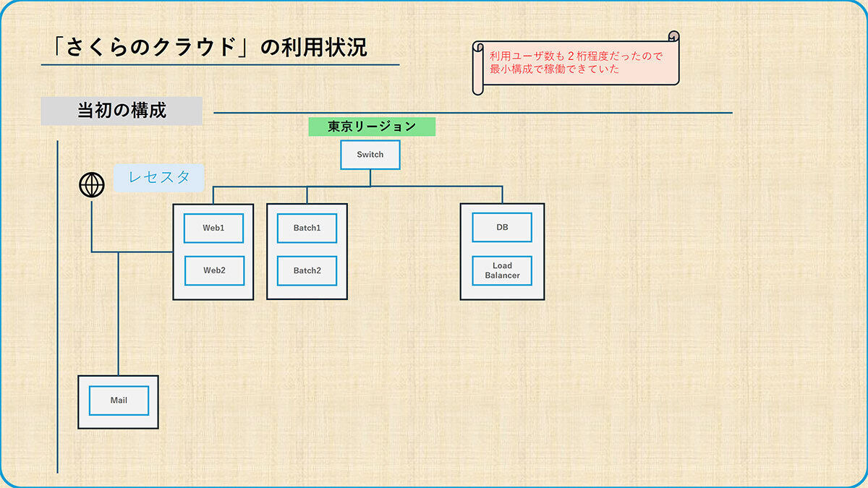Click the DB server box
The image size is (868, 488).
click(502, 228)
